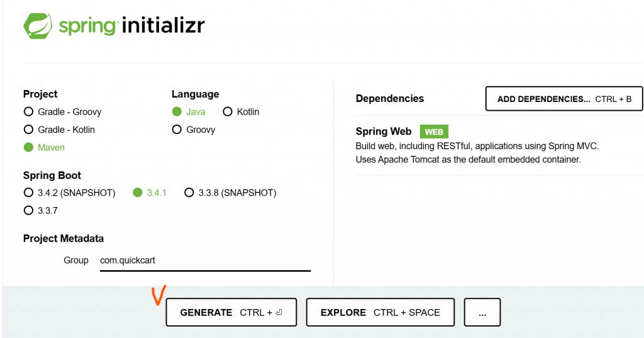644x338 pixels.
Task: Choose Spring Boot 3.3.8 (SNAPSHOT)
Action: click(x=189, y=193)
